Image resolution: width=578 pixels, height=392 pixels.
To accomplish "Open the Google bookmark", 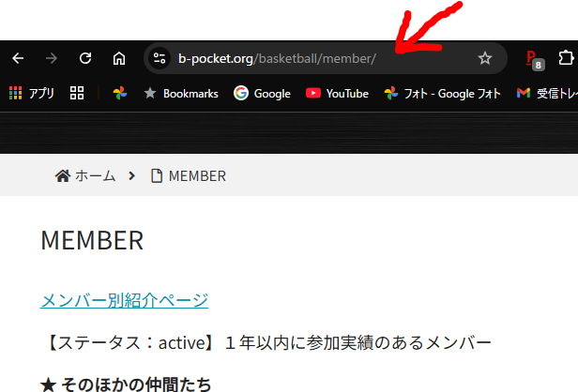I will pyautogui.click(x=262, y=94).
